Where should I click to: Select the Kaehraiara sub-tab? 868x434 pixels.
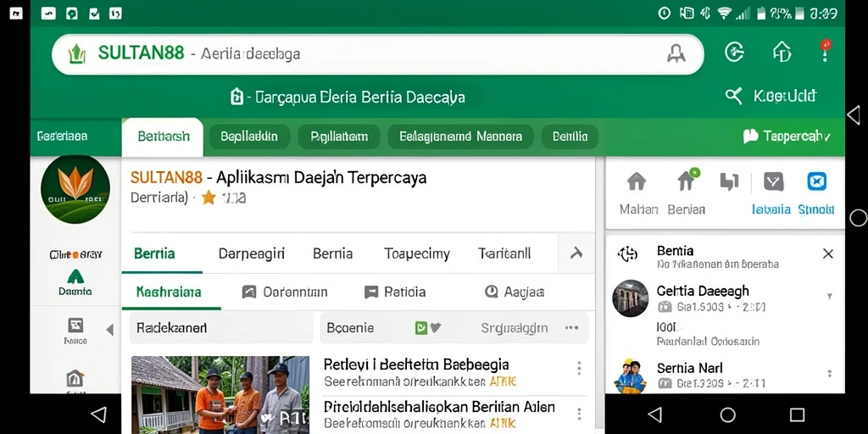[x=169, y=292]
